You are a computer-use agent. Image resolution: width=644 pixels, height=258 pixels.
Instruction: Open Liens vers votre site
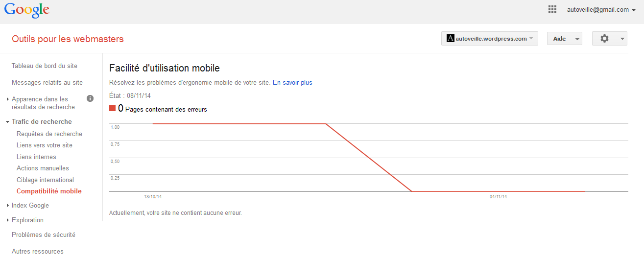click(x=44, y=145)
